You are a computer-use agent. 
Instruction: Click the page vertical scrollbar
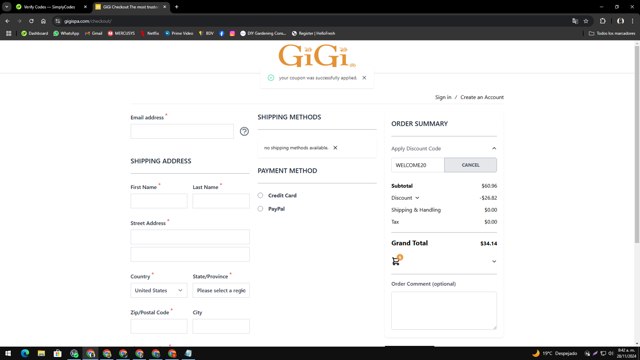point(637,143)
